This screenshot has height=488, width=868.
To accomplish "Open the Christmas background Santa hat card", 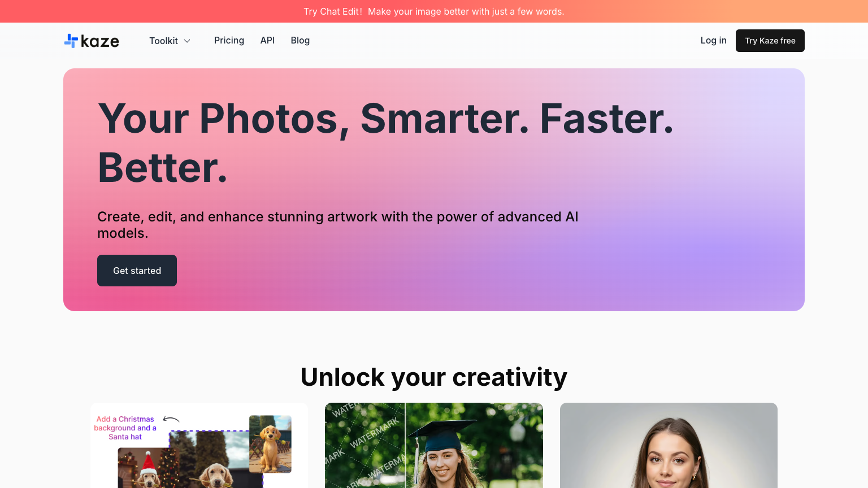I will pos(199,445).
